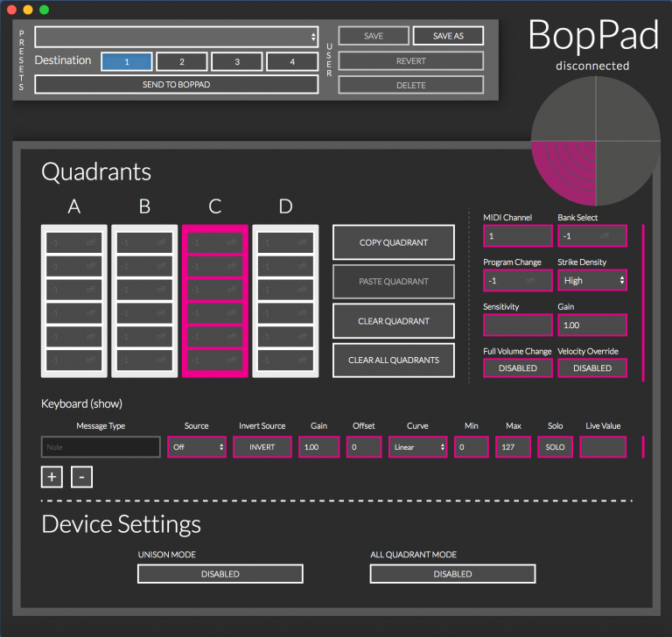Select quadrant B column
The image size is (672, 637).
point(144,301)
